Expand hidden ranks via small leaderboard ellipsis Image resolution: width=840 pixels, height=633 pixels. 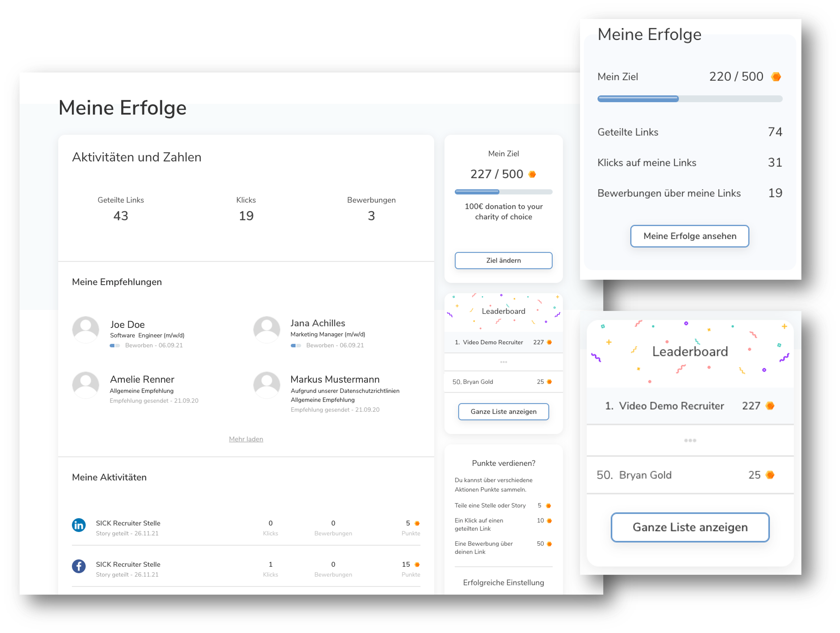click(504, 362)
